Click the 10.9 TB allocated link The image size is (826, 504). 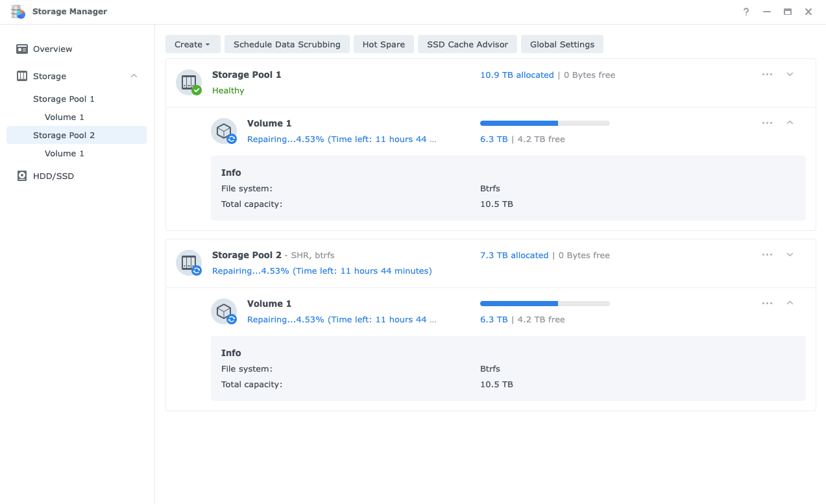pos(516,75)
